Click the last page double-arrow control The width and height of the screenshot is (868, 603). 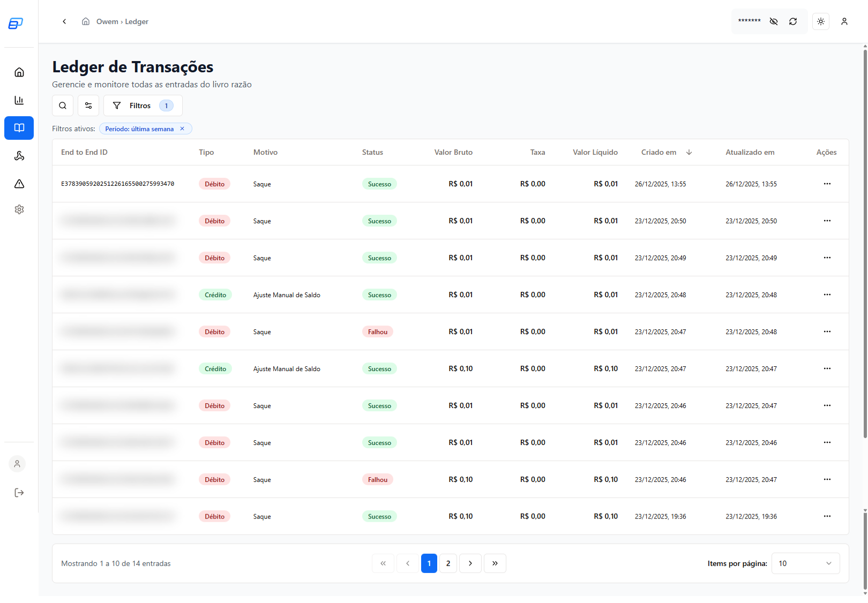495,563
